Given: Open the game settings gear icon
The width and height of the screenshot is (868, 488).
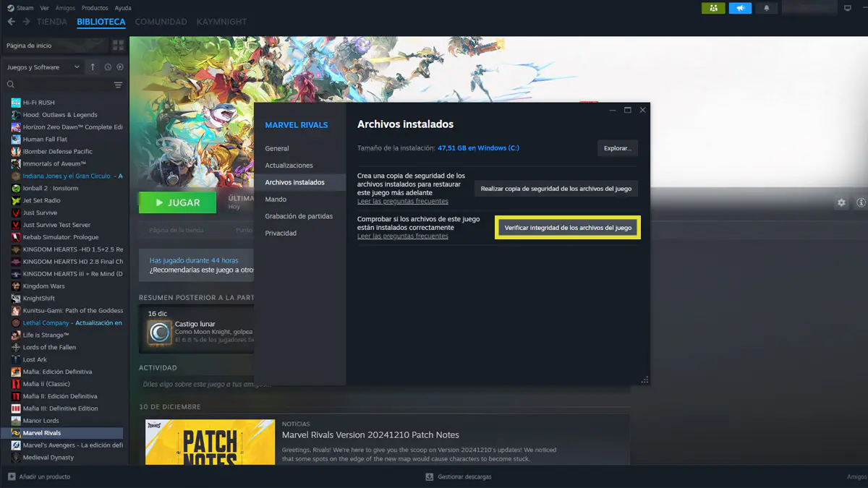Looking at the screenshot, I should [x=841, y=203].
